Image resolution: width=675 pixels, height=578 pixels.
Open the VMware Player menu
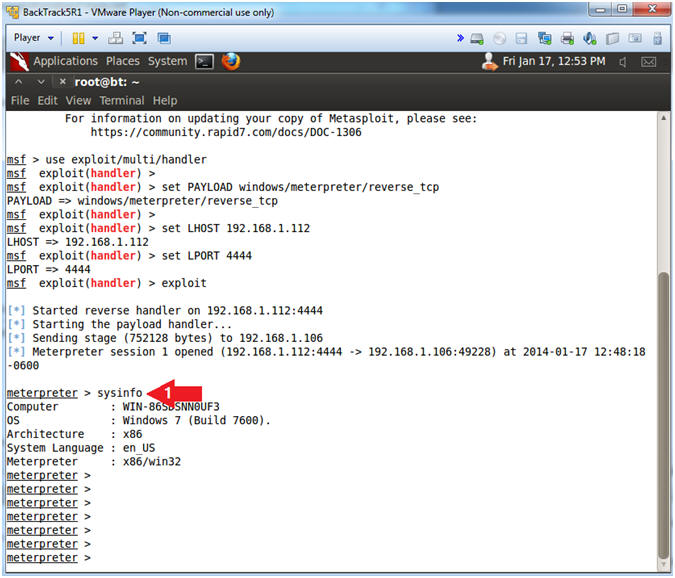coord(34,38)
